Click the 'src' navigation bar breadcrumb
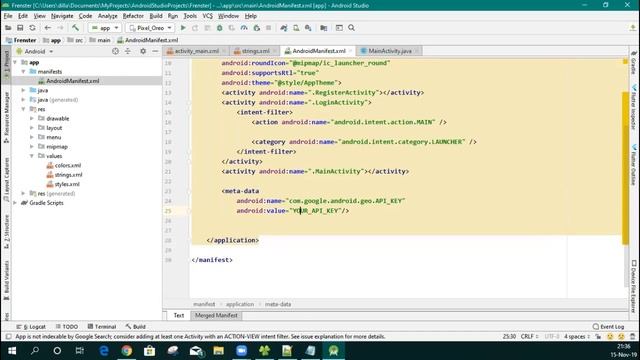The width and height of the screenshot is (640, 360). 79,40
